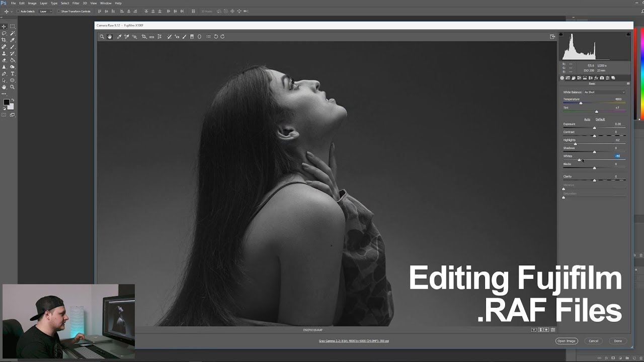Select the Red Eye Removal tool
The width and height of the screenshot is (644, 362).
tap(177, 37)
